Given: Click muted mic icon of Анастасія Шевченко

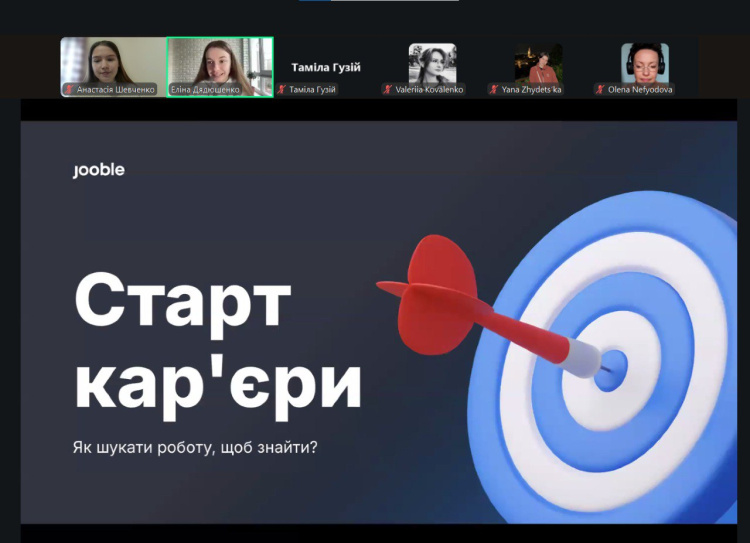Looking at the screenshot, I should pyautogui.click(x=70, y=89).
